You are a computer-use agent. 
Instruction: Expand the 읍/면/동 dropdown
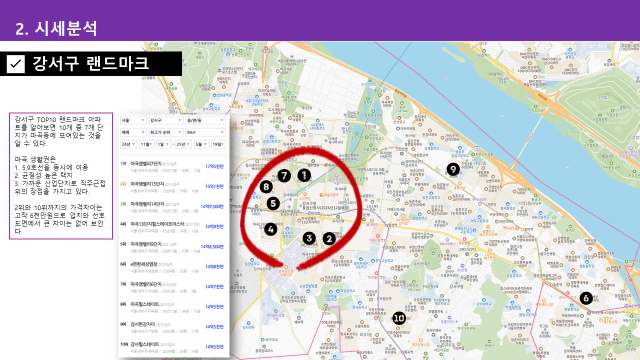(205, 120)
